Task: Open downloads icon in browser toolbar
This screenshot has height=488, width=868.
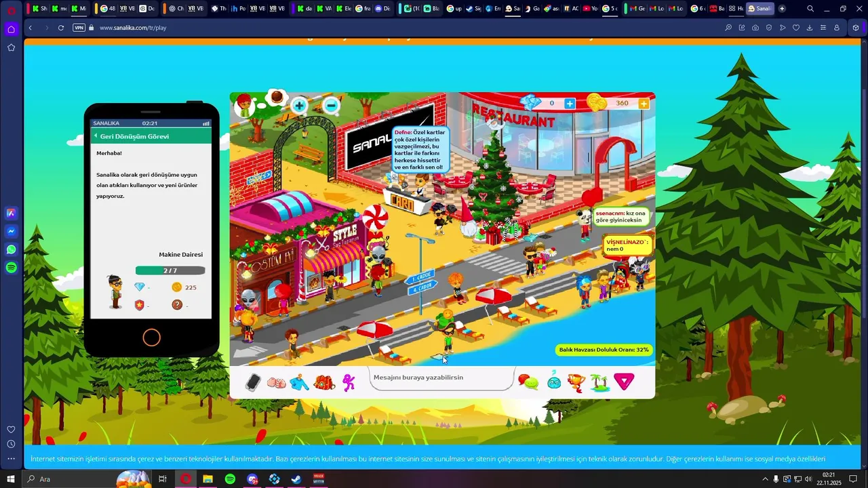Action: [x=810, y=28]
